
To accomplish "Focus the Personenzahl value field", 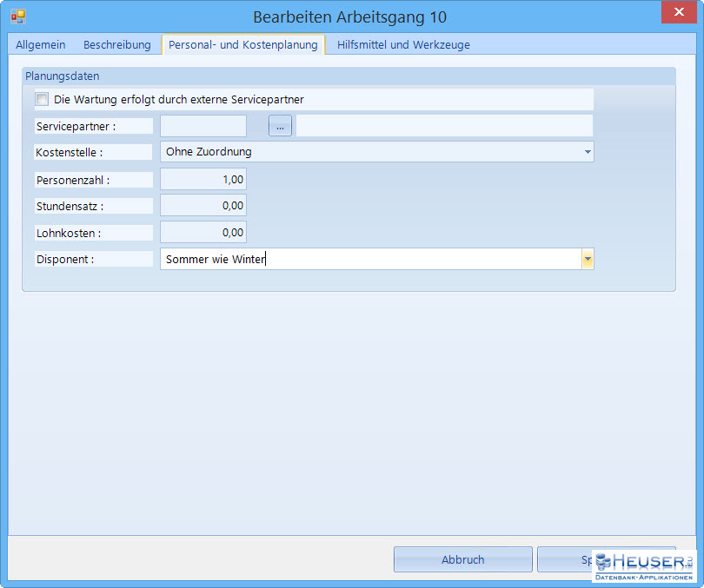I will 203,180.
